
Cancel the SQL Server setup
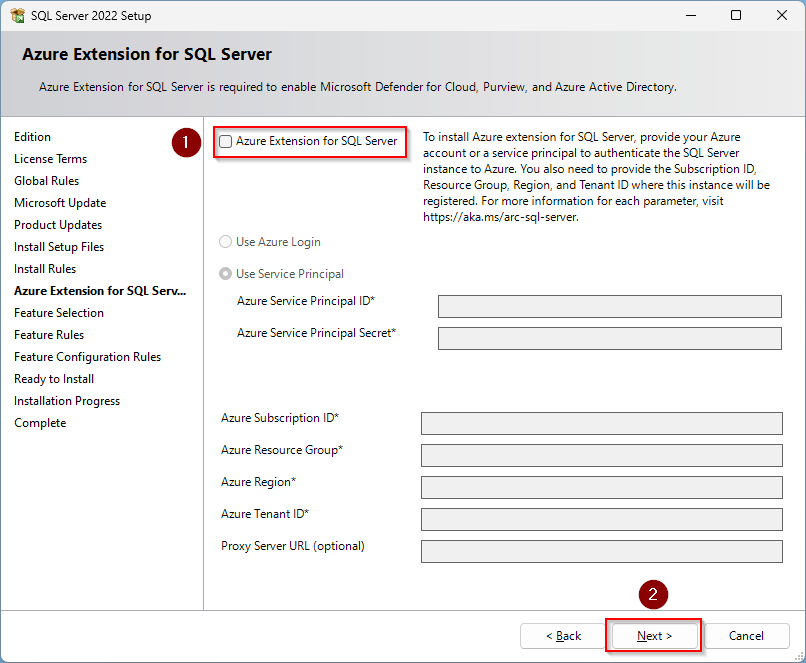point(746,636)
